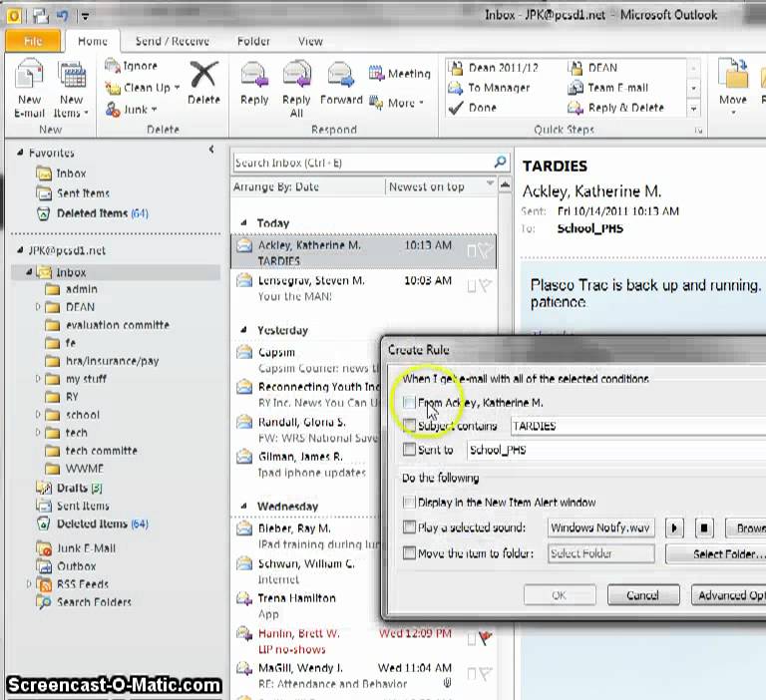
Task: Click the TARDIES subject text field
Action: click(638, 426)
